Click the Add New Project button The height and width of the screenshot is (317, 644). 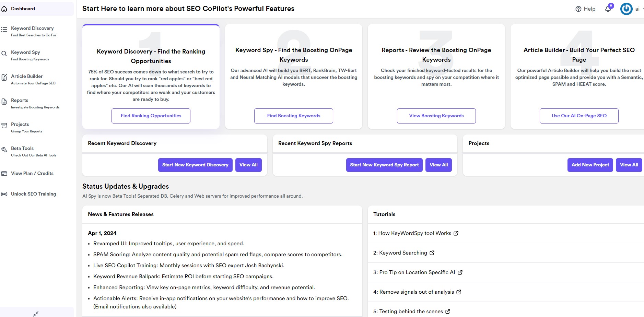pos(590,165)
